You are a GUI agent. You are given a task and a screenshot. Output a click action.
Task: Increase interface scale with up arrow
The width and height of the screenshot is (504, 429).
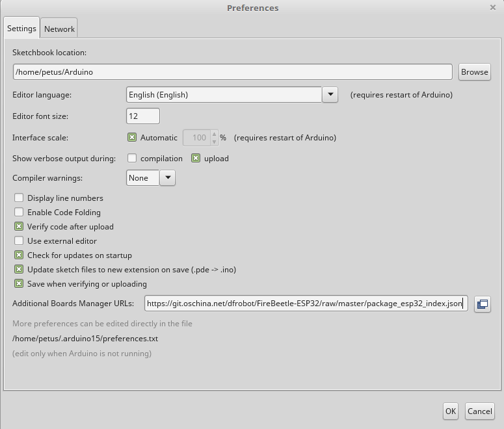click(x=214, y=134)
